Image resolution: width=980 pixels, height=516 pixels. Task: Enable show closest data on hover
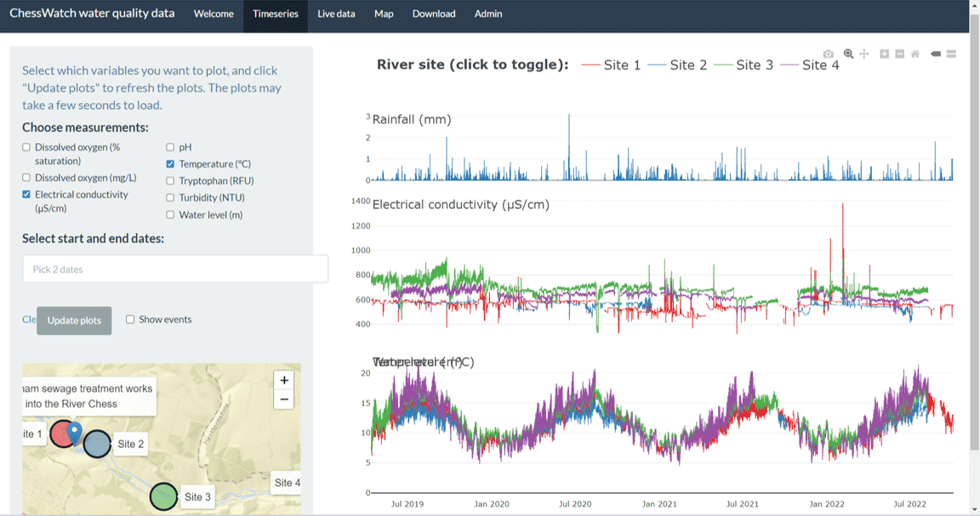[937, 54]
